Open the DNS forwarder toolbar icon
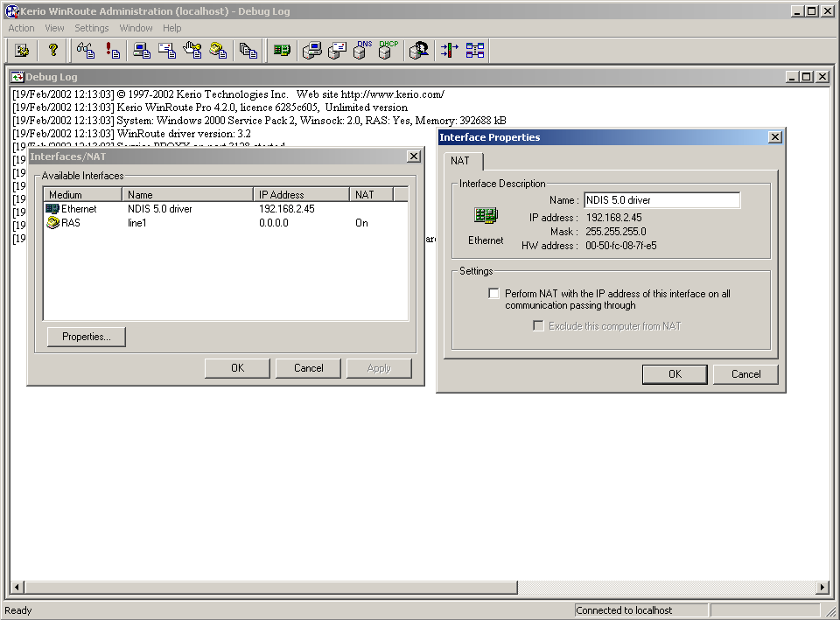The height and width of the screenshot is (620, 840). pyautogui.click(x=362, y=51)
